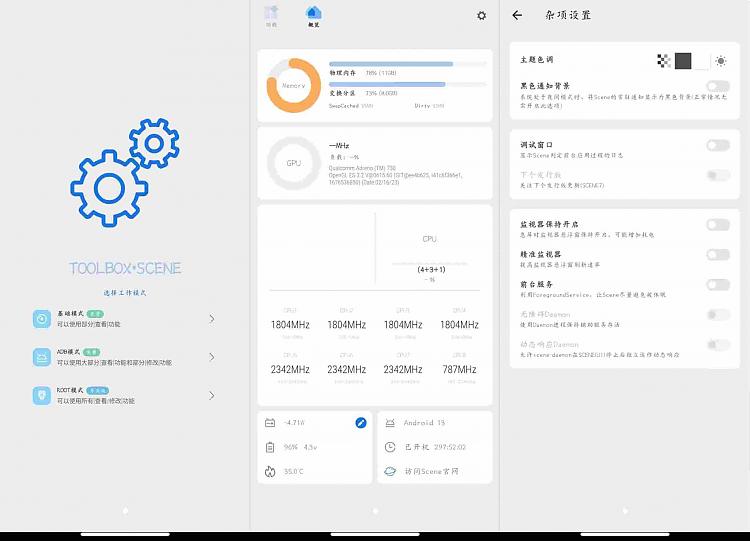Go back using the arrow in 杂项设置
The width and height of the screenshot is (750, 541).
click(x=517, y=16)
